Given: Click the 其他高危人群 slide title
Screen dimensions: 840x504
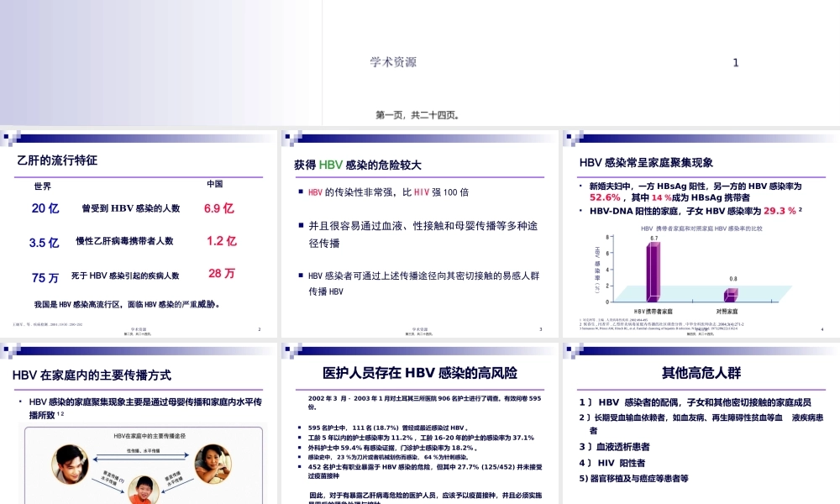Looking at the screenshot, I should pos(701,374).
